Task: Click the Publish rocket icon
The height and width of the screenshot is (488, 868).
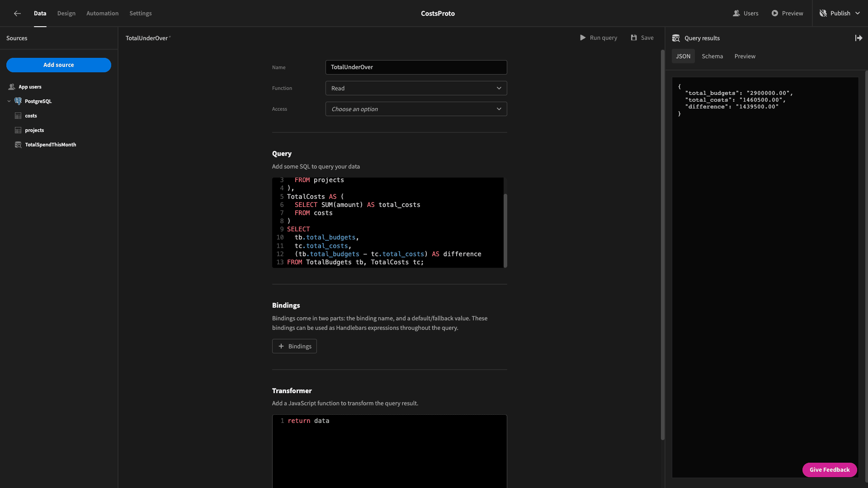Action: pos(823,14)
